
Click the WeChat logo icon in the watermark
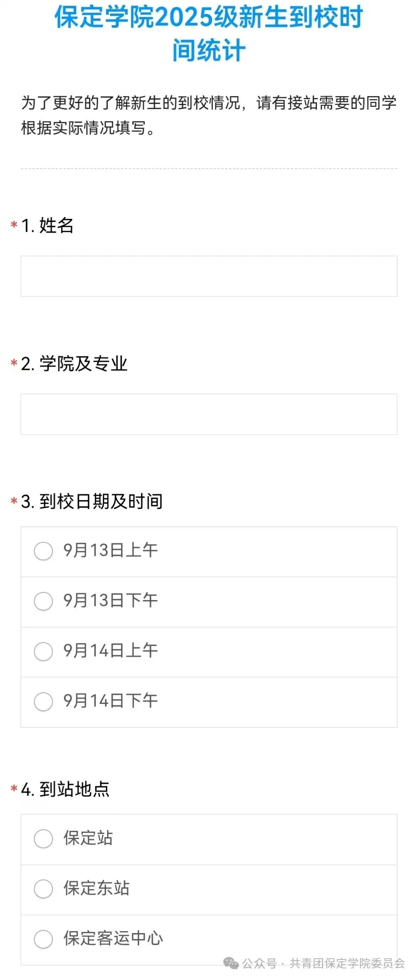(x=231, y=963)
